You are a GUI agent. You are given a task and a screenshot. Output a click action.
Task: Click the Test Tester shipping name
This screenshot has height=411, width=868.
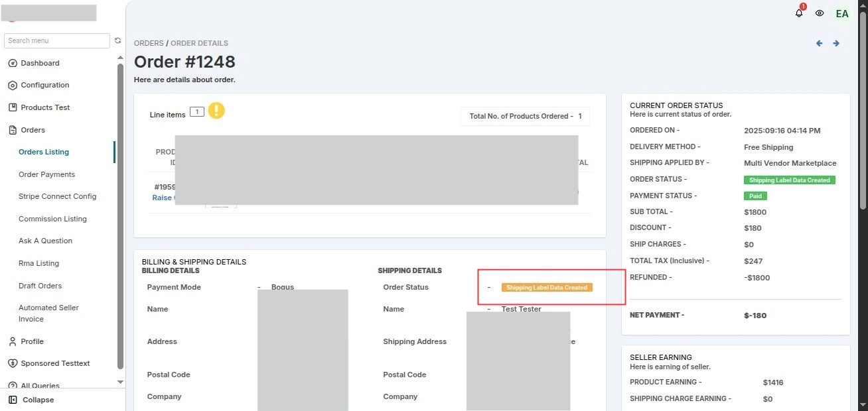click(x=522, y=310)
